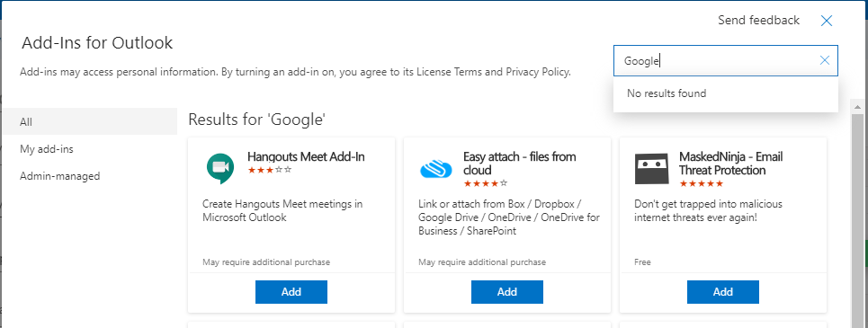The width and height of the screenshot is (868, 328).
Task: Click Easy attach 'May require additional purchase' label
Action: click(482, 262)
